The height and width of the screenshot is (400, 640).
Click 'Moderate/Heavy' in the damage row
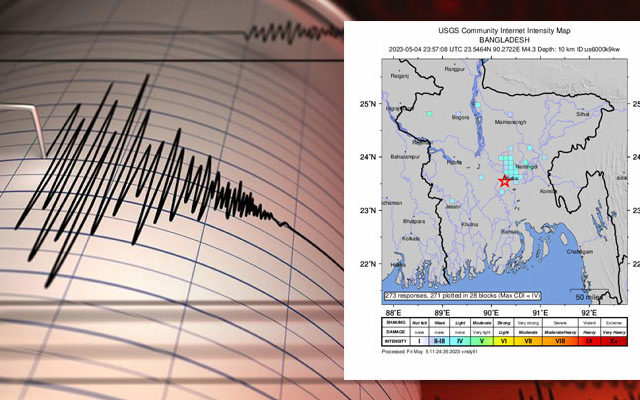coord(560,332)
